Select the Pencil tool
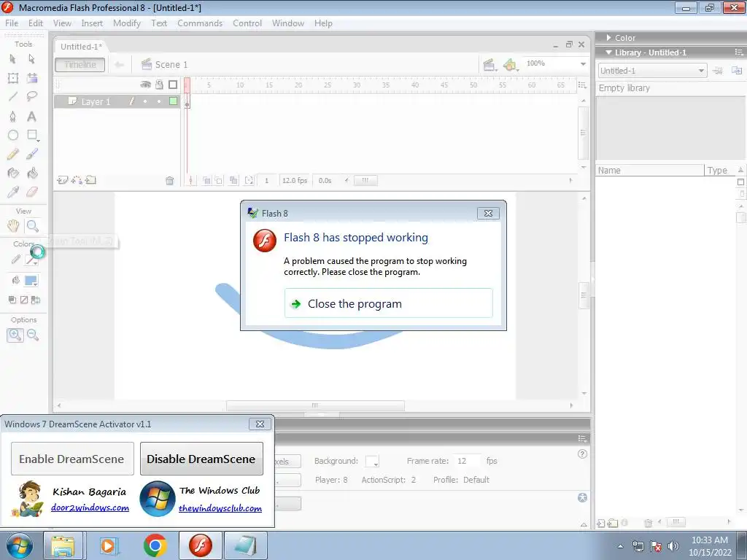This screenshot has width=747, height=560. [x=13, y=155]
